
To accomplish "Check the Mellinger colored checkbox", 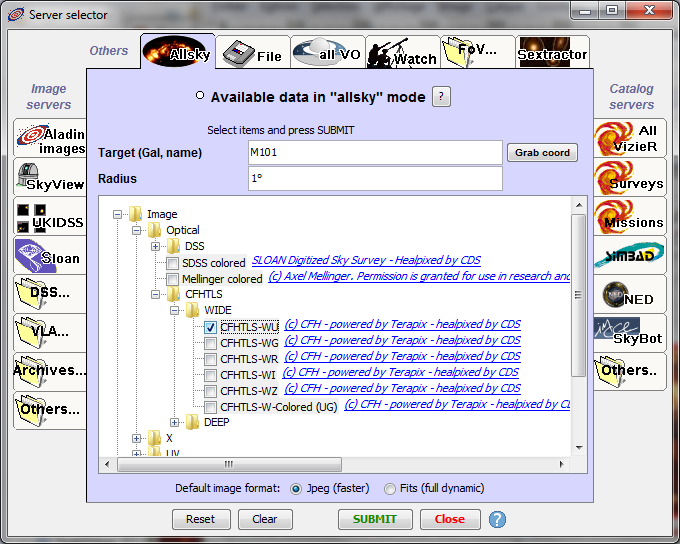I will (173, 279).
